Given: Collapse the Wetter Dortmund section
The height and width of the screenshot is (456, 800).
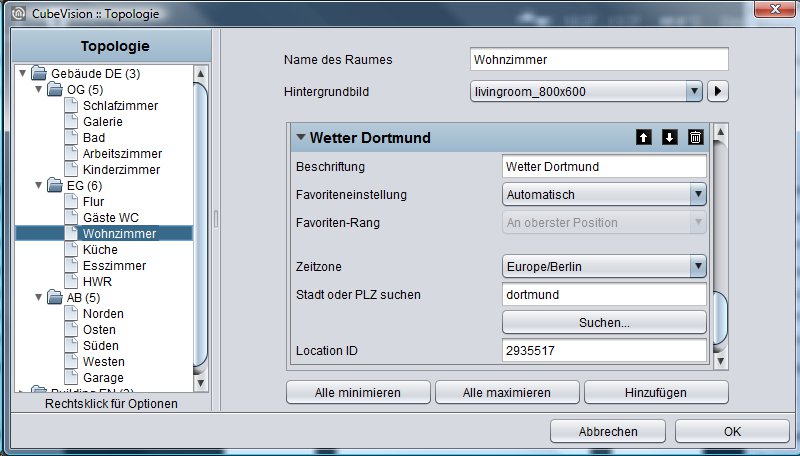Looking at the screenshot, I should click(x=301, y=137).
